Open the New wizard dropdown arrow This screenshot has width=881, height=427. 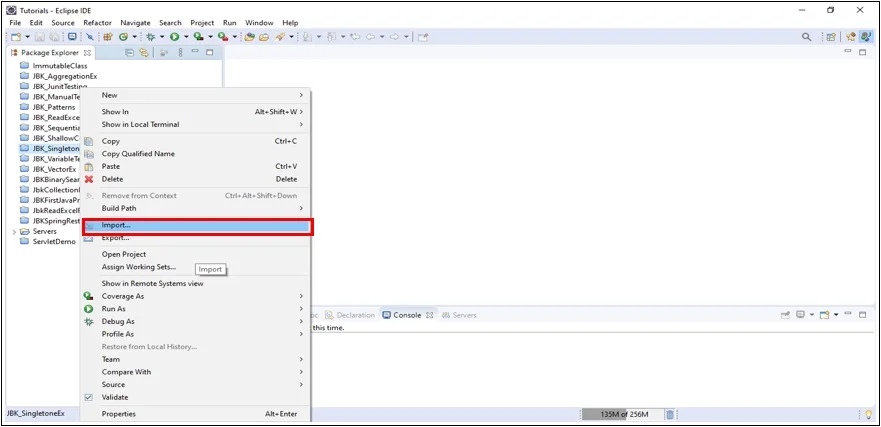[x=27, y=37]
